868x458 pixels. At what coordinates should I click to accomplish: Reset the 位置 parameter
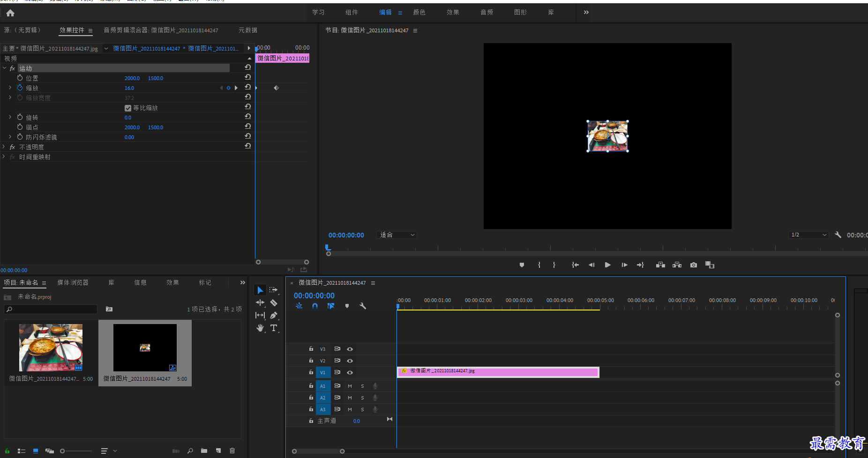pos(247,77)
